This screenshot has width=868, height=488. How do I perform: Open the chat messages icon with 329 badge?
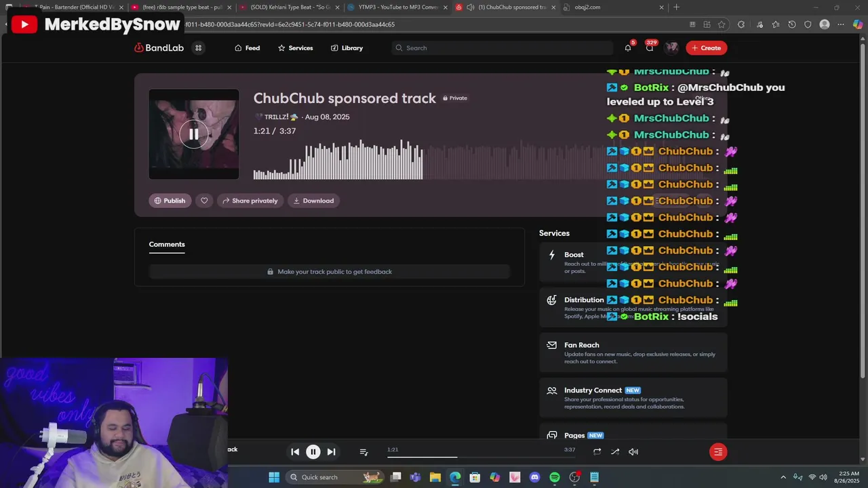pyautogui.click(x=650, y=48)
